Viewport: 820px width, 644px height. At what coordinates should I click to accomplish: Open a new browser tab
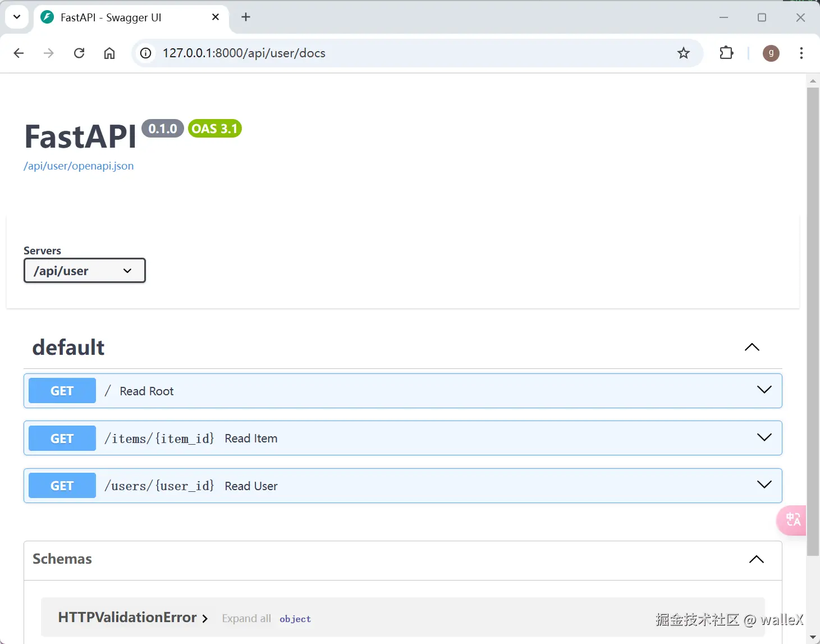tap(246, 17)
